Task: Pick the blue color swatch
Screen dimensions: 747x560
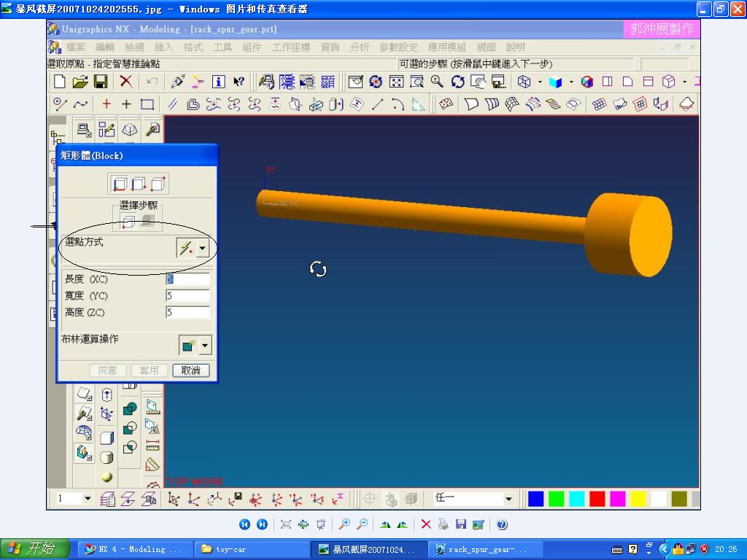Action: [x=536, y=499]
